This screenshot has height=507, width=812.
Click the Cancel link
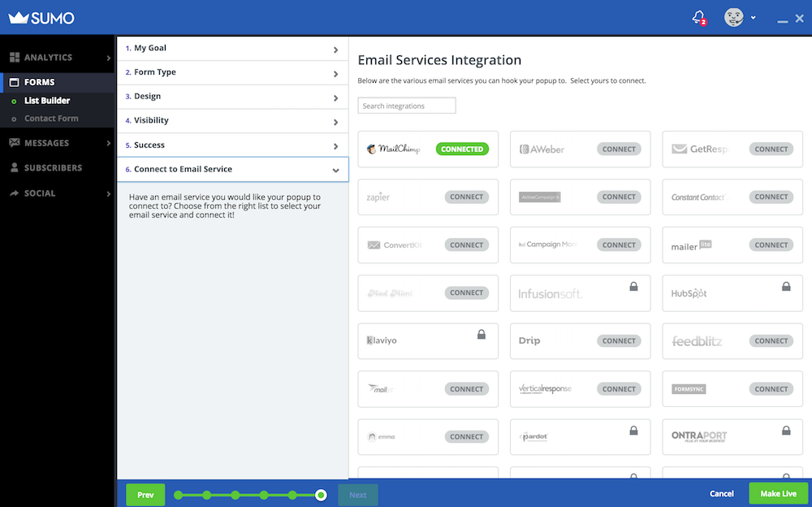[721, 493]
